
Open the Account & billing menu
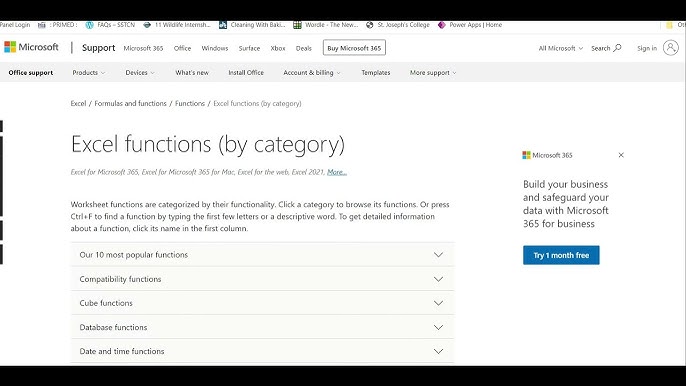tap(312, 73)
